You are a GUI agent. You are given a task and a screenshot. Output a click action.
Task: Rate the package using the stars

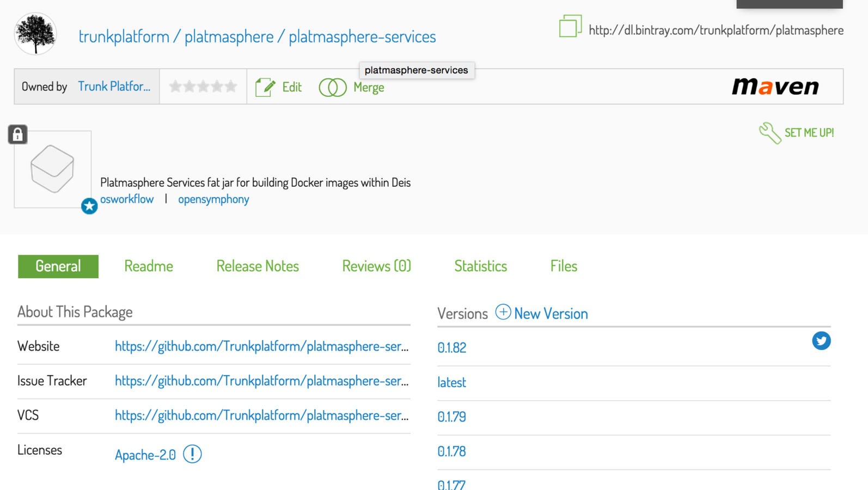click(x=203, y=87)
